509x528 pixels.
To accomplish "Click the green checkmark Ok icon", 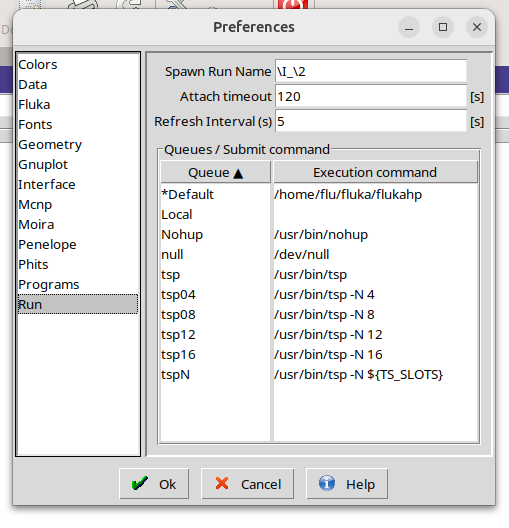I will coord(140,484).
